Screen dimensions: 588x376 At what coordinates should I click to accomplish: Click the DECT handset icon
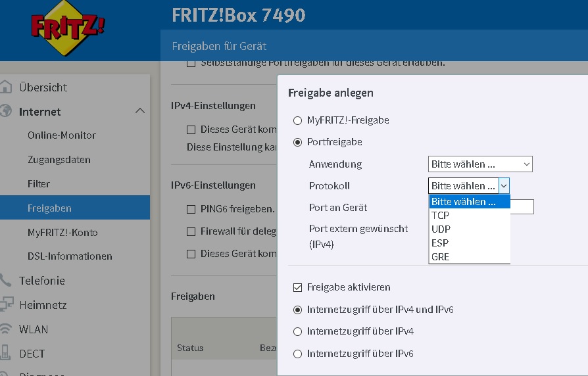pos(5,353)
